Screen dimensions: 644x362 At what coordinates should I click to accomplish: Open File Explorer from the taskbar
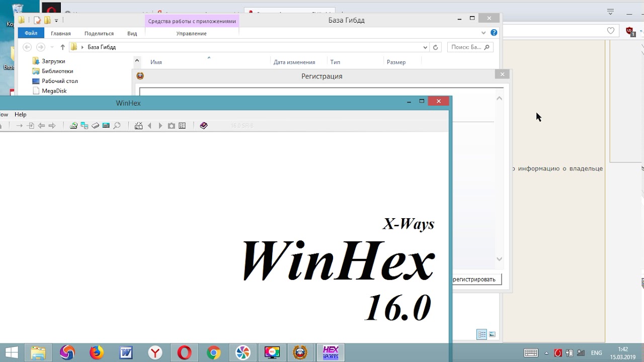tap(38, 352)
